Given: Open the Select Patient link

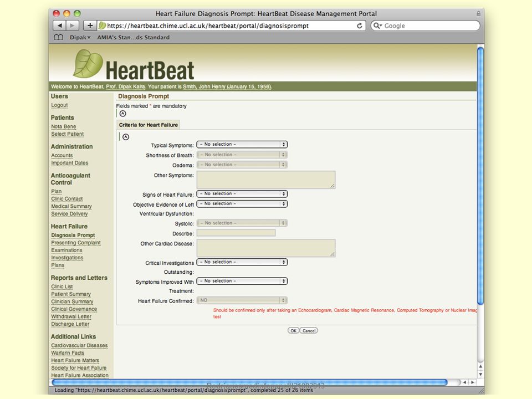Looking at the screenshot, I should (67, 134).
